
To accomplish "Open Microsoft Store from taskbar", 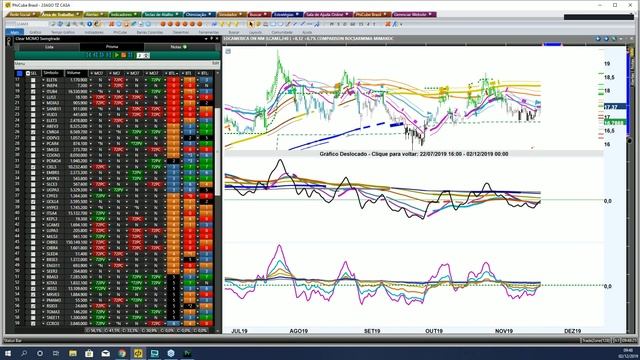I will [89, 353].
